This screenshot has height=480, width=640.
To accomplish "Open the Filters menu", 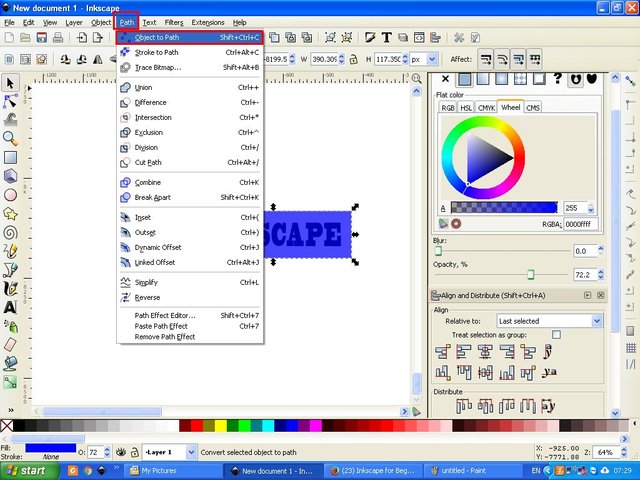I will (174, 22).
